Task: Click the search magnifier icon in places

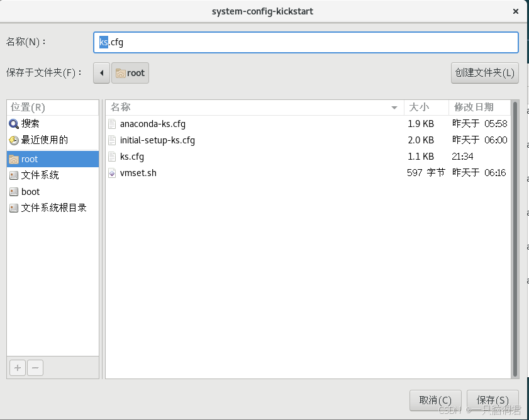Action: point(14,124)
